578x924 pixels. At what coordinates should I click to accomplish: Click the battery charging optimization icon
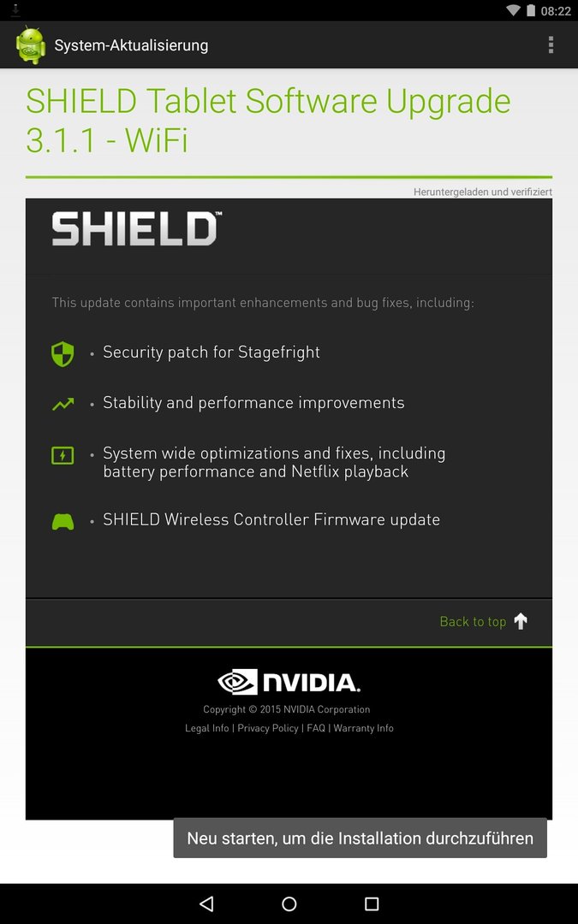click(x=63, y=455)
